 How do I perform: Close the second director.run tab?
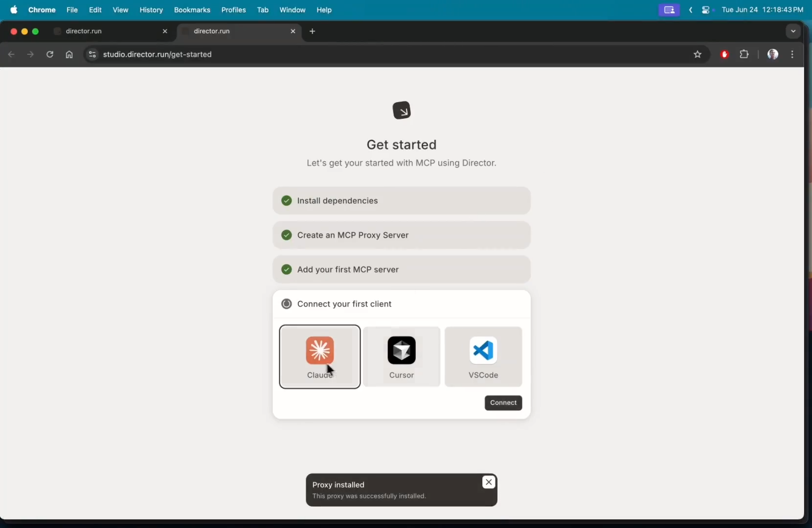[293, 31]
